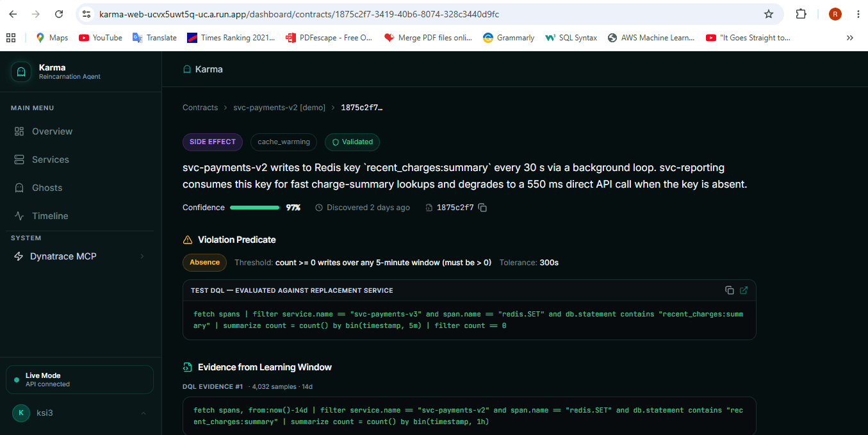Click the 1875c2f7… breadcrumb item
The height and width of the screenshot is (435, 868).
point(361,108)
